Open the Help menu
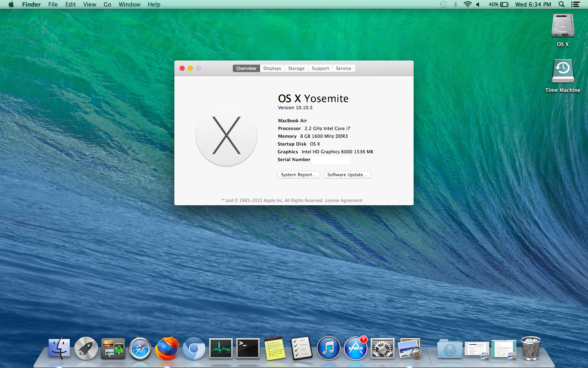 154,4
